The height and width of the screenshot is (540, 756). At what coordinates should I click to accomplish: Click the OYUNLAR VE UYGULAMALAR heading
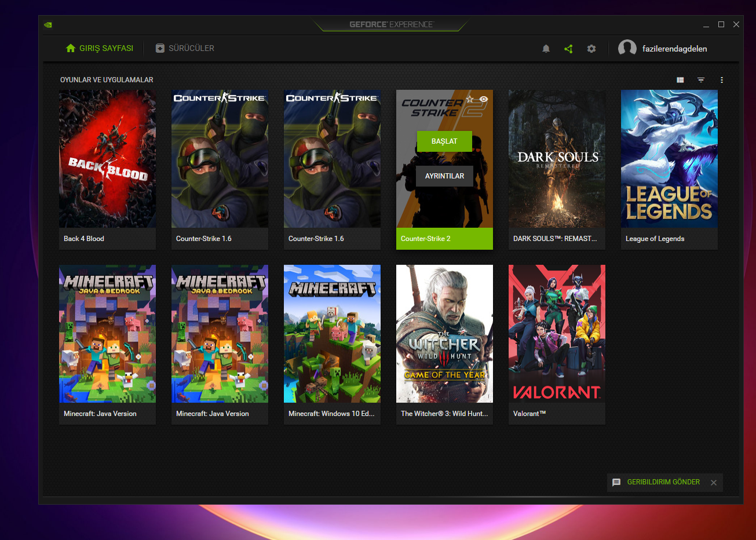coord(107,80)
